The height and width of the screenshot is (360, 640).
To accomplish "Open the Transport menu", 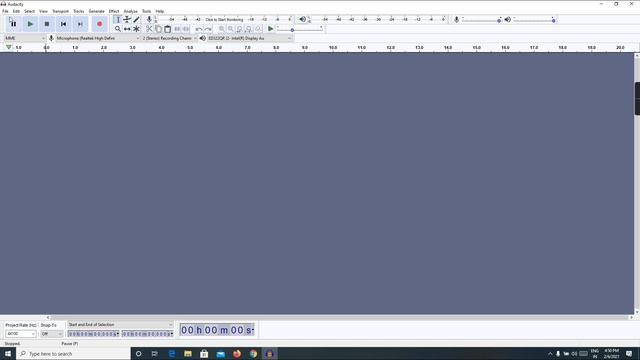I will tap(60, 11).
